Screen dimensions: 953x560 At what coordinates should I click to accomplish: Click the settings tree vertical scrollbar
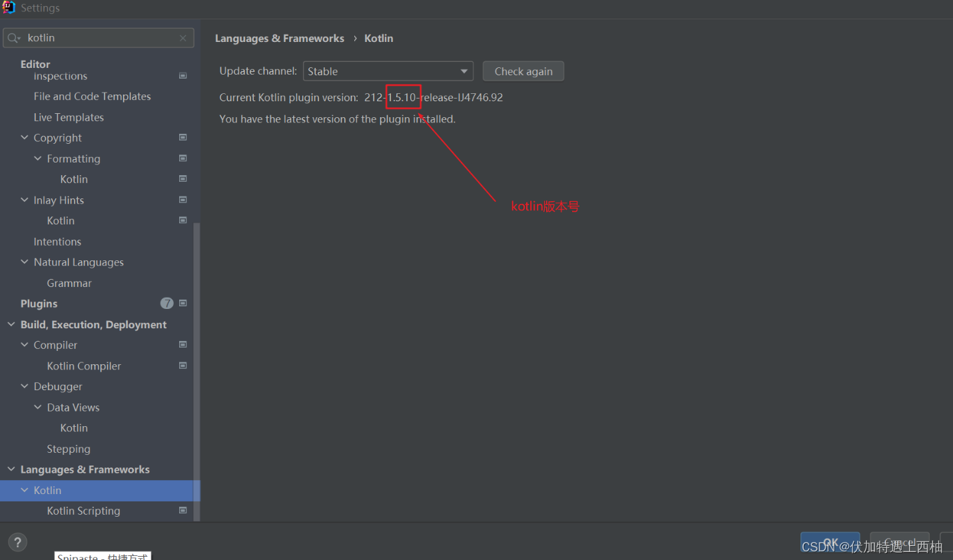coord(196,372)
